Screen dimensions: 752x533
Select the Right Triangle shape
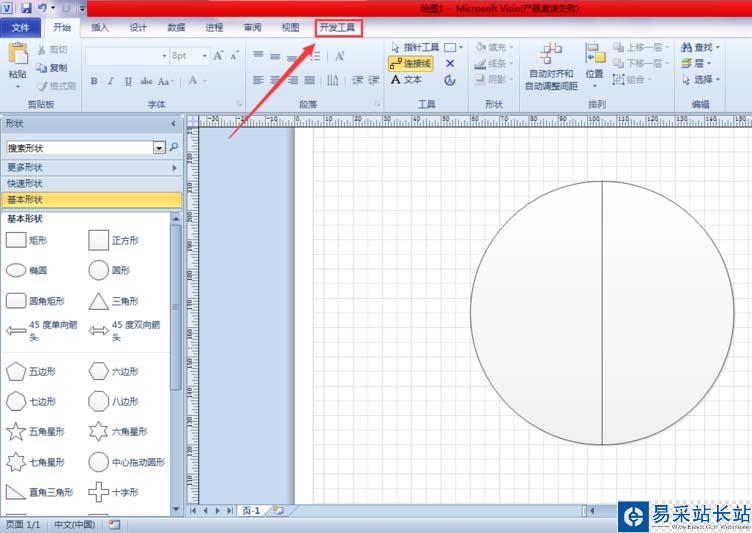39,492
